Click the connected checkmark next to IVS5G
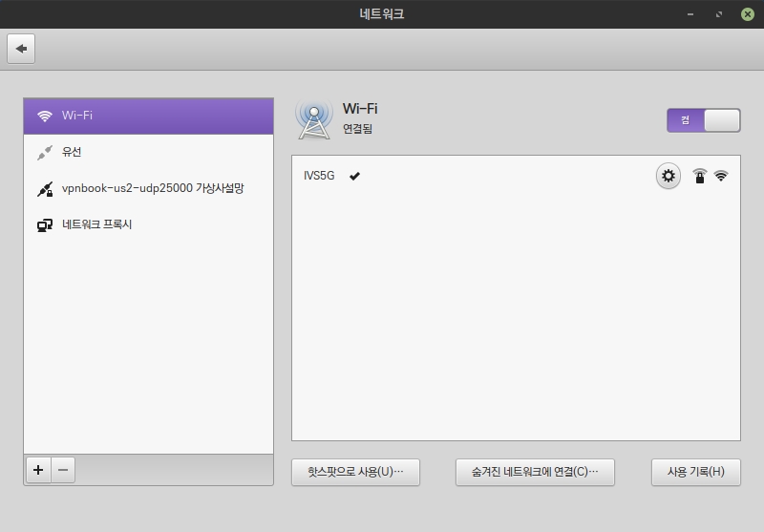Screen dimensions: 764x532 coord(354,176)
